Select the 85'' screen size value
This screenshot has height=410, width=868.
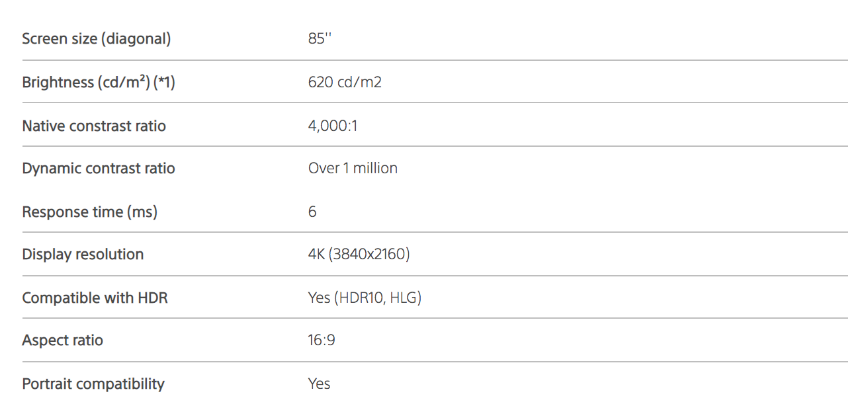(320, 39)
